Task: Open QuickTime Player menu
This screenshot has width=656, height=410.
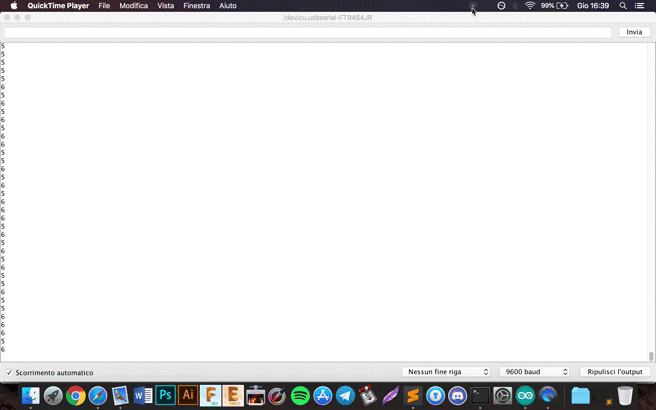Action: point(58,6)
